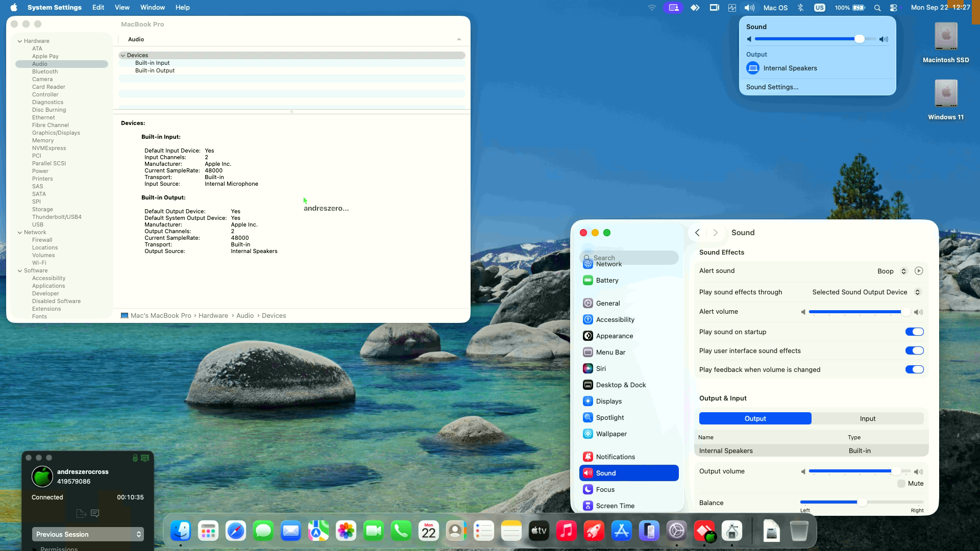Image resolution: width=980 pixels, height=551 pixels.
Task: Click the Alert volume slider
Action: coord(860,312)
